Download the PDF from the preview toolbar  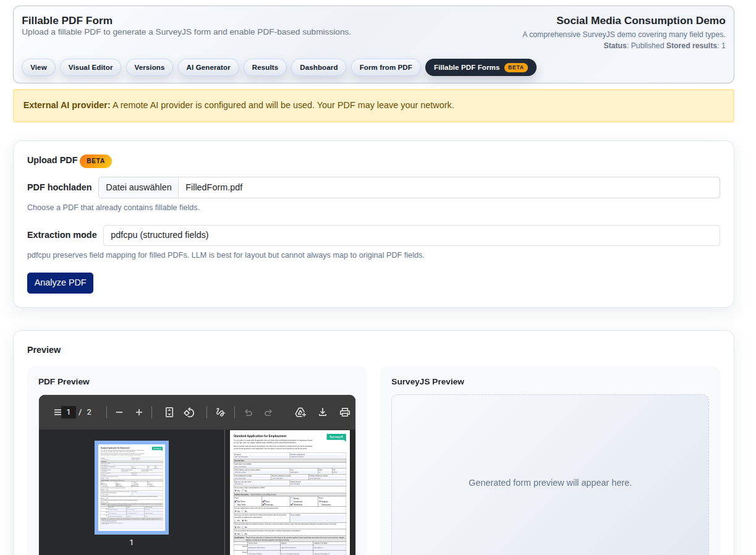323,412
